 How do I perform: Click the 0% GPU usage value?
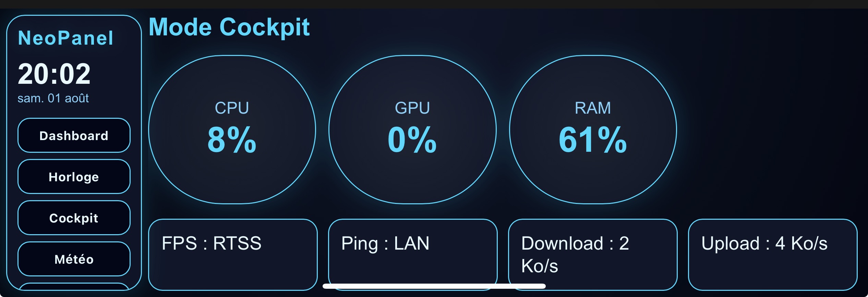[x=412, y=139]
